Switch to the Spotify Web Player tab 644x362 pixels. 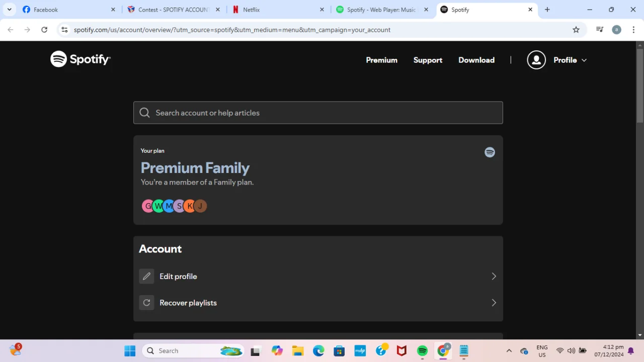coord(383,10)
